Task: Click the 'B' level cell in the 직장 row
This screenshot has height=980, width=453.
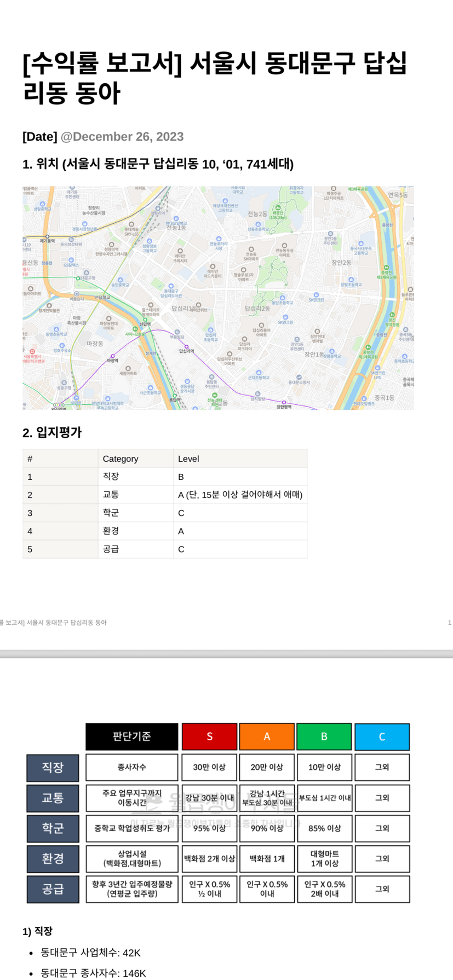Action: (x=240, y=477)
